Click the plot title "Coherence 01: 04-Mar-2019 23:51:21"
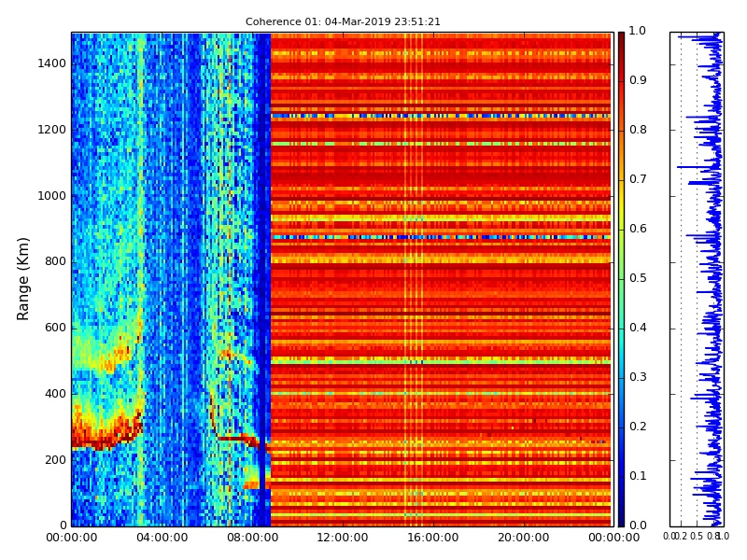Screen dimensions: 747x560 (x=343, y=21)
